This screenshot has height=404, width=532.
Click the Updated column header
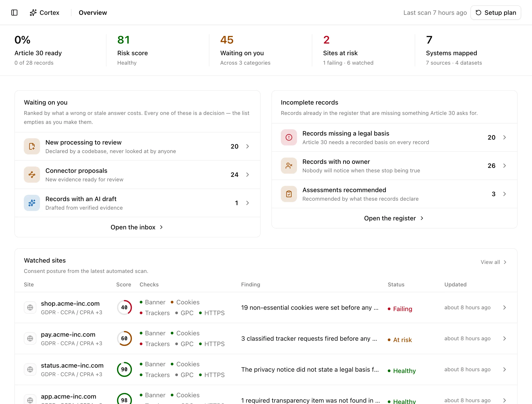pyautogui.click(x=455, y=285)
